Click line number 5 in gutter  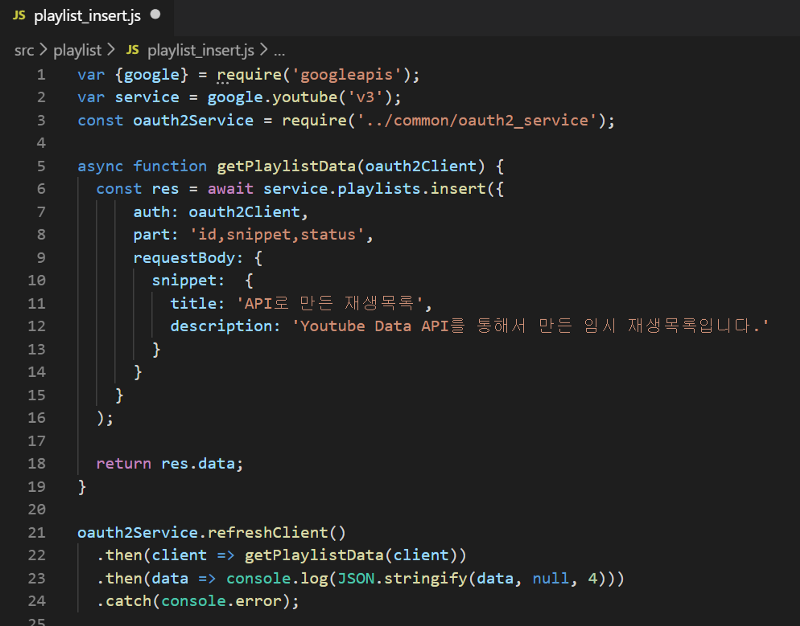point(41,166)
